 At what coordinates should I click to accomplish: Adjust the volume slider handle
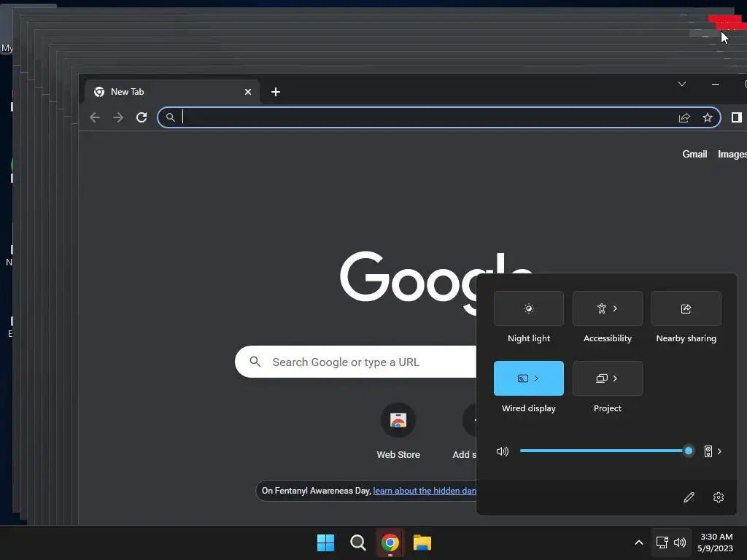tap(688, 451)
